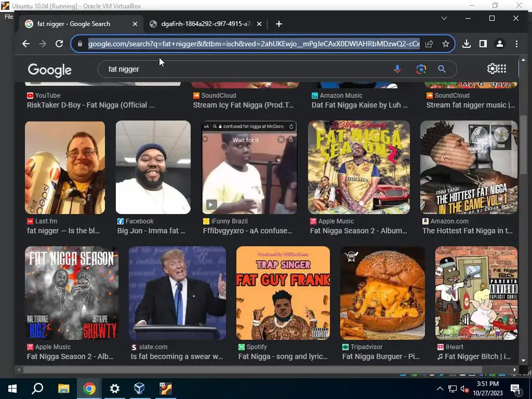Bookmark this page with the star icon

[x=445, y=44]
